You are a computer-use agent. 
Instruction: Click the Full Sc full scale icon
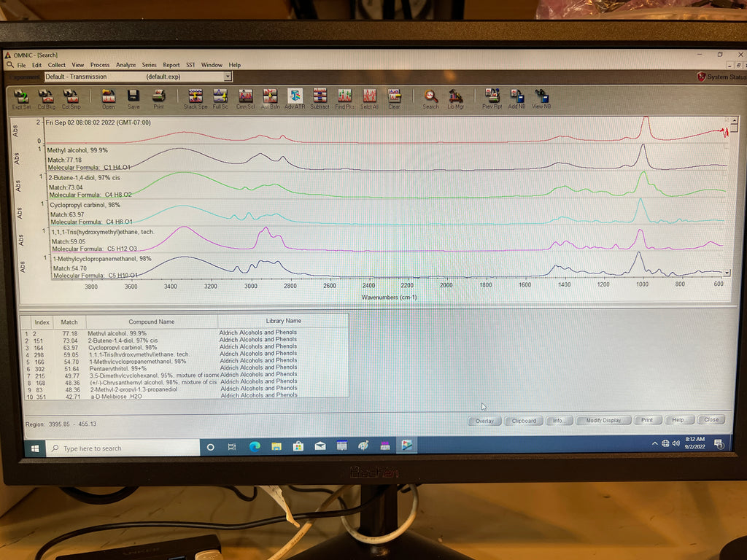click(x=220, y=99)
